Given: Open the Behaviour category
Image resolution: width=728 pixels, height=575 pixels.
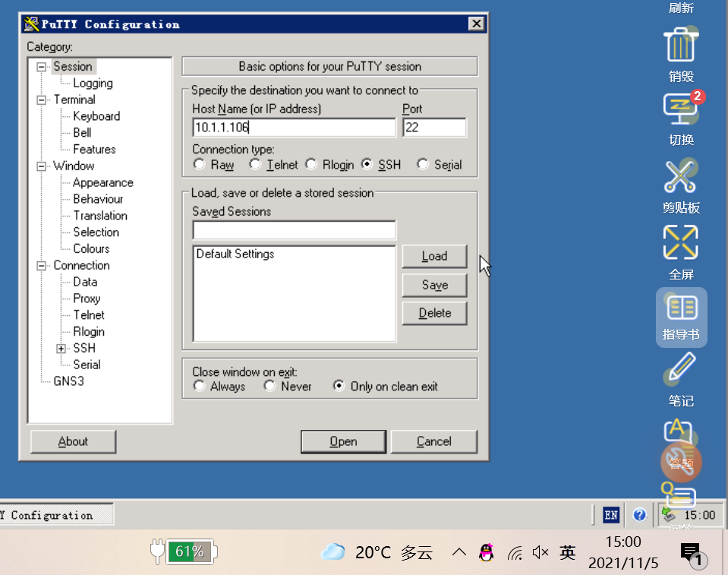Looking at the screenshot, I should tap(98, 199).
